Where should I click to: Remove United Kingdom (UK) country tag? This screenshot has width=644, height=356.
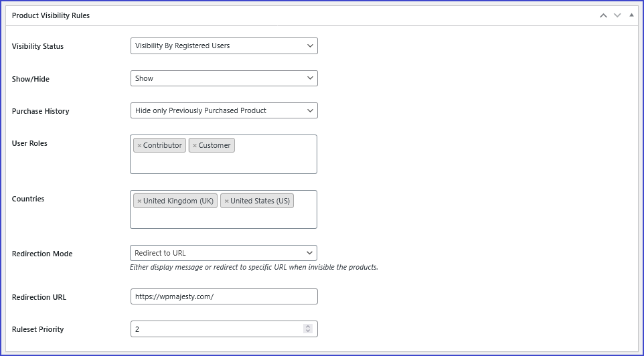[139, 201]
